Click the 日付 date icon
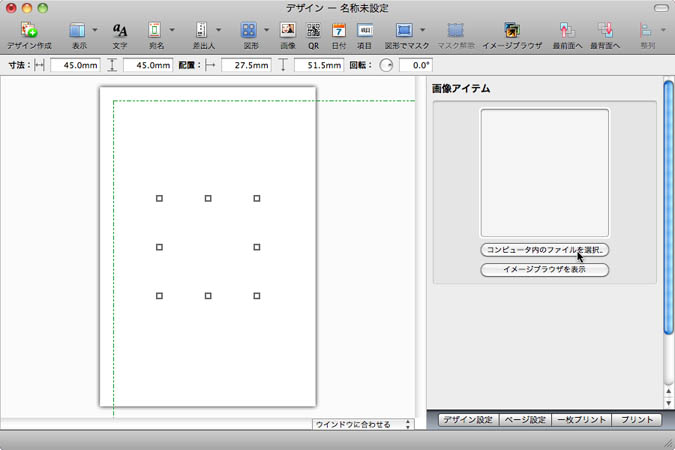The image size is (675, 450). click(x=339, y=31)
